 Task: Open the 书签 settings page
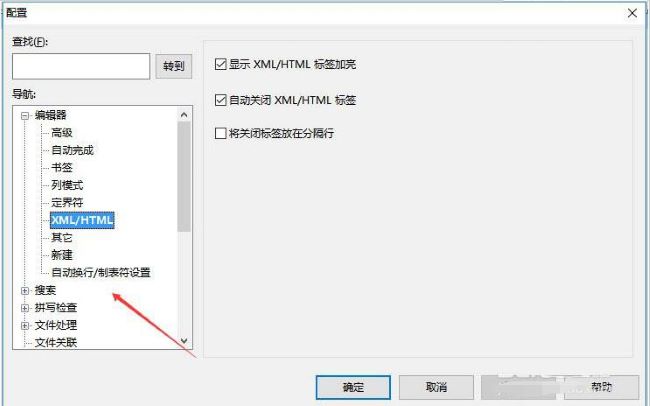pos(62,168)
